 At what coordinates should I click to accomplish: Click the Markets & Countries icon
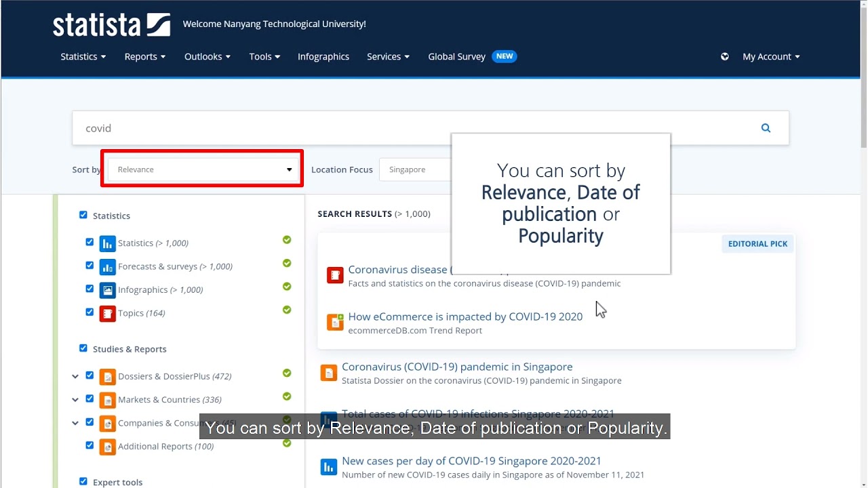pos(107,400)
